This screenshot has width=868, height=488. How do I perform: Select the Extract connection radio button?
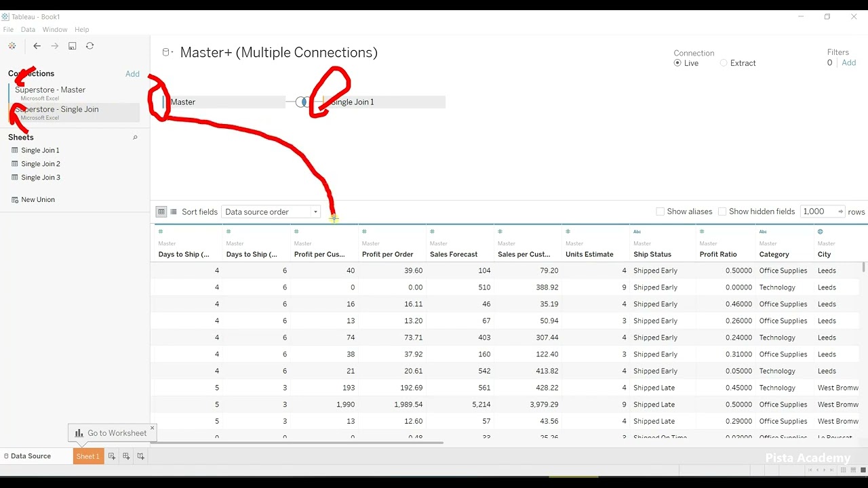(x=724, y=63)
